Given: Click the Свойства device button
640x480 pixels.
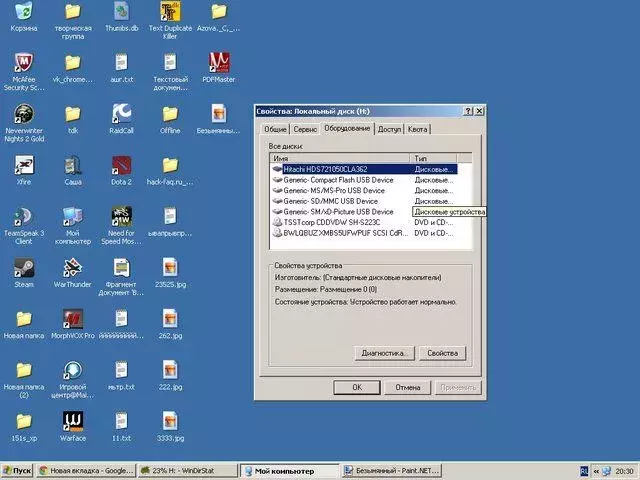Looking at the screenshot, I should (442, 353).
